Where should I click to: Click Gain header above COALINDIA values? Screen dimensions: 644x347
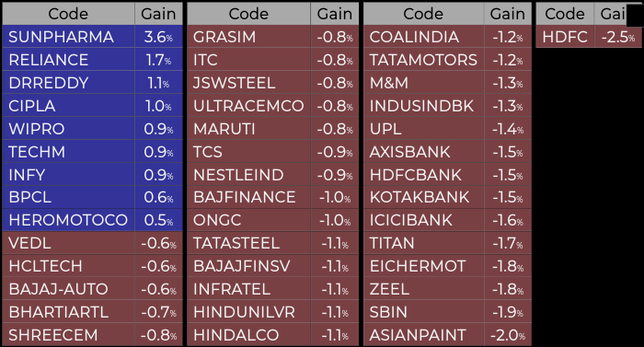coord(508,14)
